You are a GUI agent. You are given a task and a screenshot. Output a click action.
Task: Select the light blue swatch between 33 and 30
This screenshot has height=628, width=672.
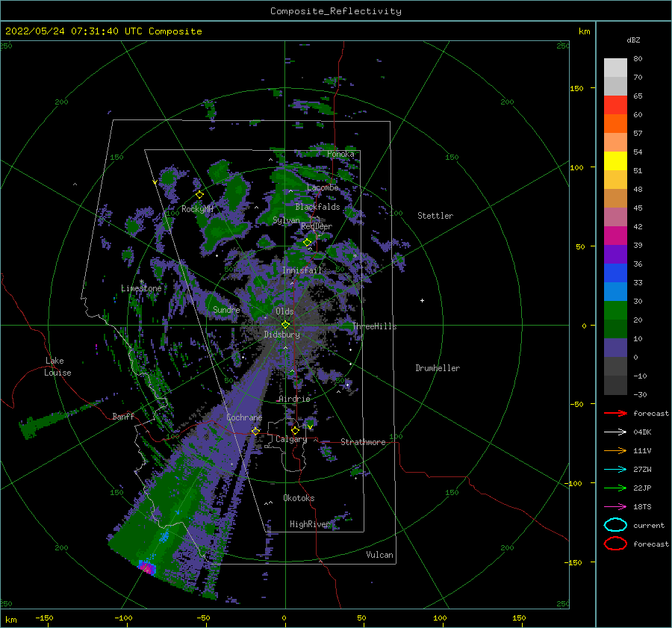615,291
